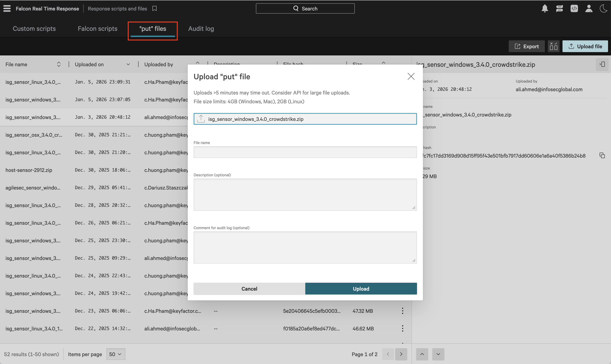Open the user account profile icon
Viewport: 611px width, 364px height.
[589, 9]
